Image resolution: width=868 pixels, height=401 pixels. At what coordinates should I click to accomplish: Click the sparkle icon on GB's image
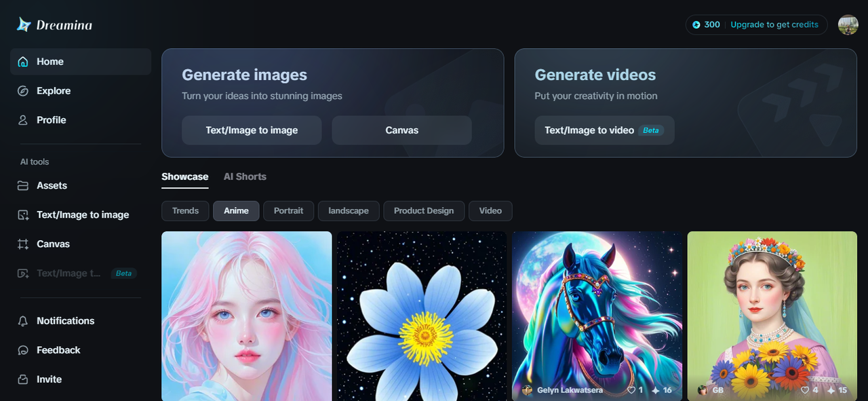(831, 390)
